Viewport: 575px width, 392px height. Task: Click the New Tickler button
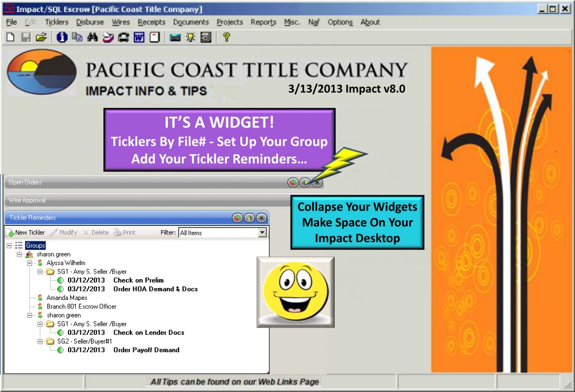click(x=26, y=233)
